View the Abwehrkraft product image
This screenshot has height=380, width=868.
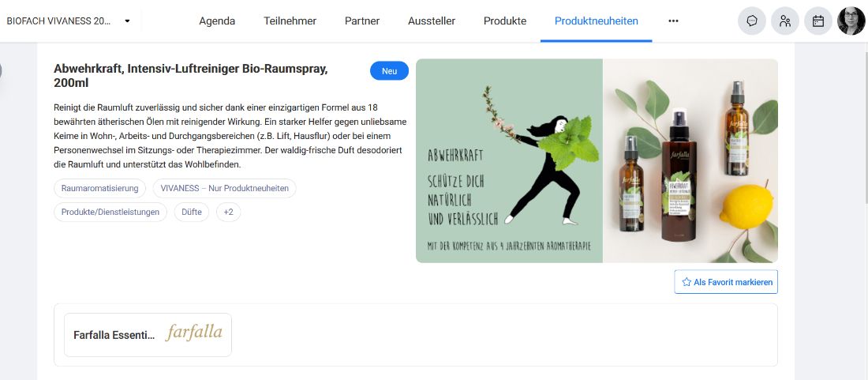[x=597, y=160]
